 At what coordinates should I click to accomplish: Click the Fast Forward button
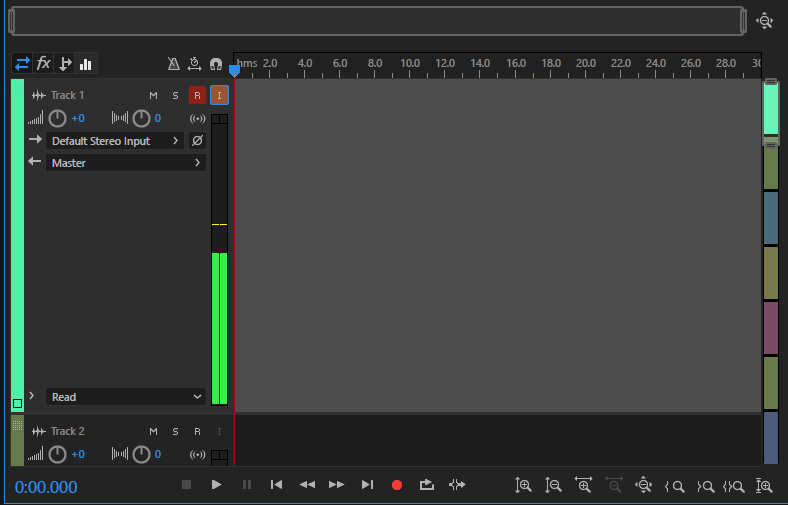pyautogui.click(x=337, y=485)
